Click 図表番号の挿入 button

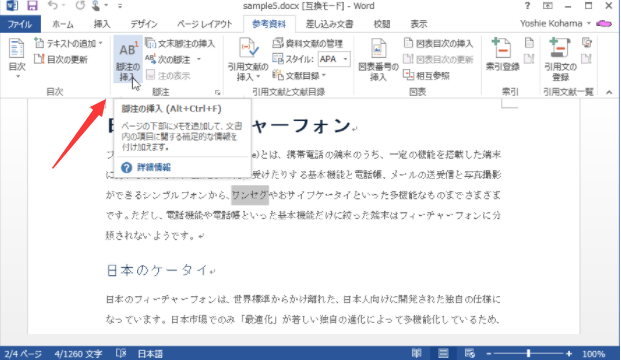[x=378, y=59]
